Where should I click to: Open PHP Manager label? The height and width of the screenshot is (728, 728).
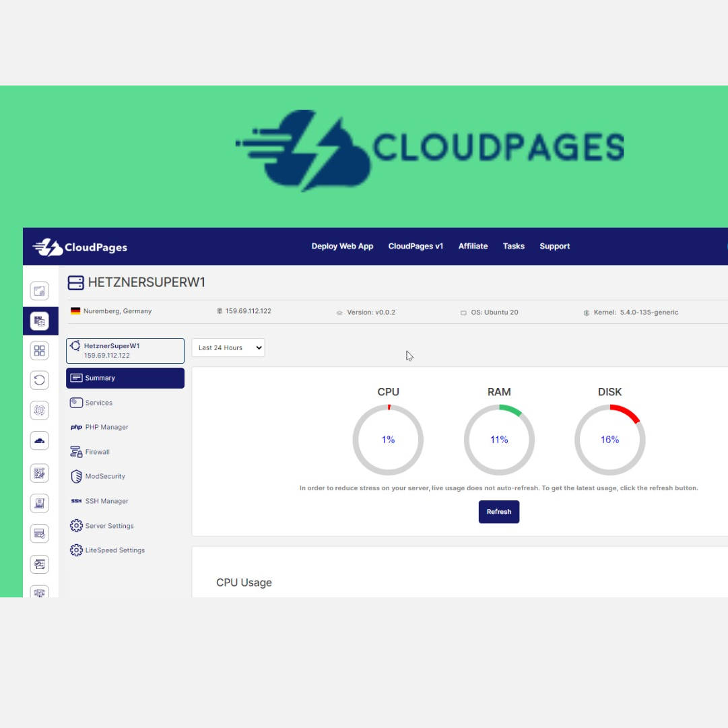[x=107, y=427]
